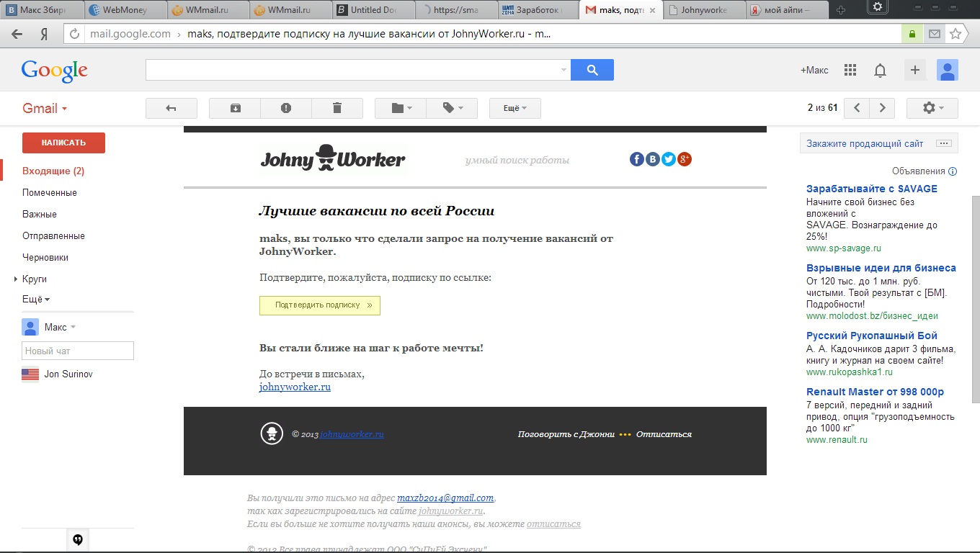
Task: Click the maxzb2014@gmail.com address link
Action: 445,498
